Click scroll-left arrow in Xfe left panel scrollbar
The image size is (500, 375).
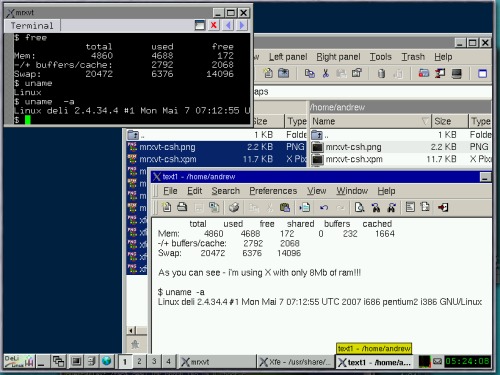(131, 331)
